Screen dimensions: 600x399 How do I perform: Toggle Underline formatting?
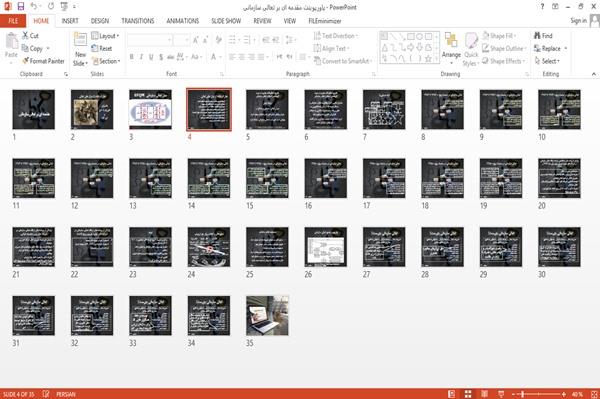[x=151, y=57]
